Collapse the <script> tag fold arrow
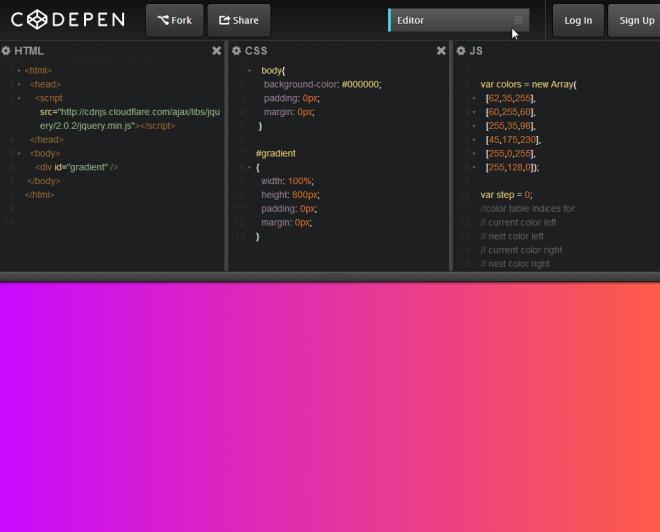This screenshot has width=660, height=532. click(19, 98)
